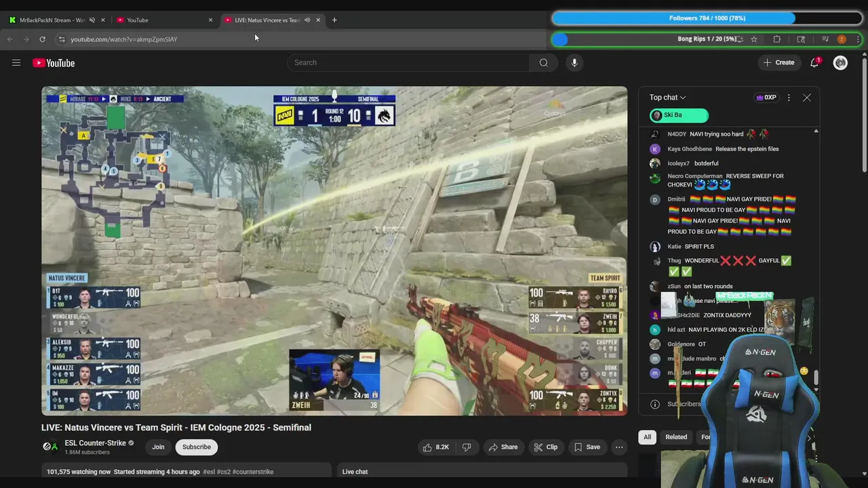Open a new browser tab
This screenshot has width=868, height=488.
334,20
